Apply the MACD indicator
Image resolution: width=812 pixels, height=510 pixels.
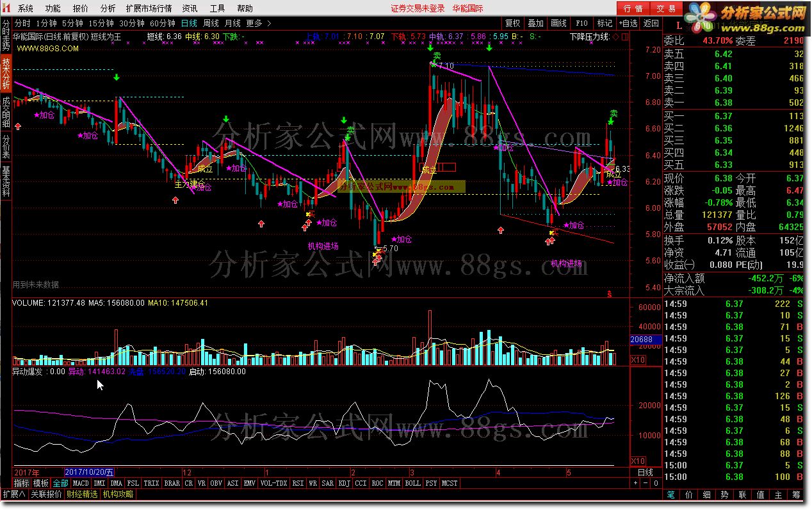click(x=81, y=482)
